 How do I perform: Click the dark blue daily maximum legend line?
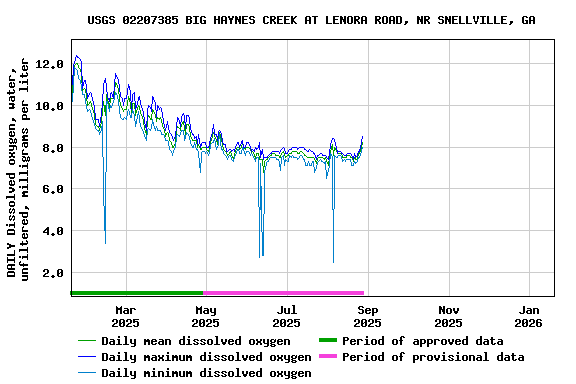click(x=87, y=356)
